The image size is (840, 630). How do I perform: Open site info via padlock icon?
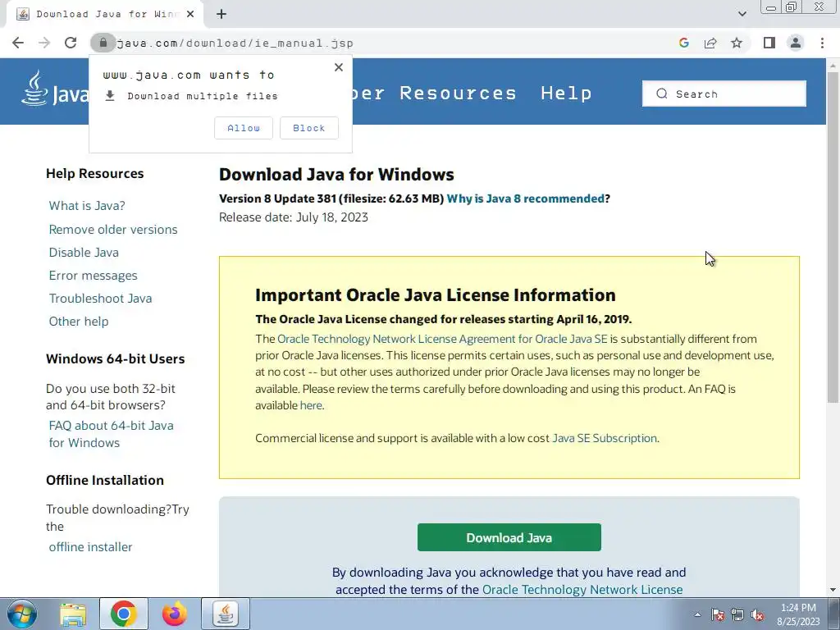[103, 43]
